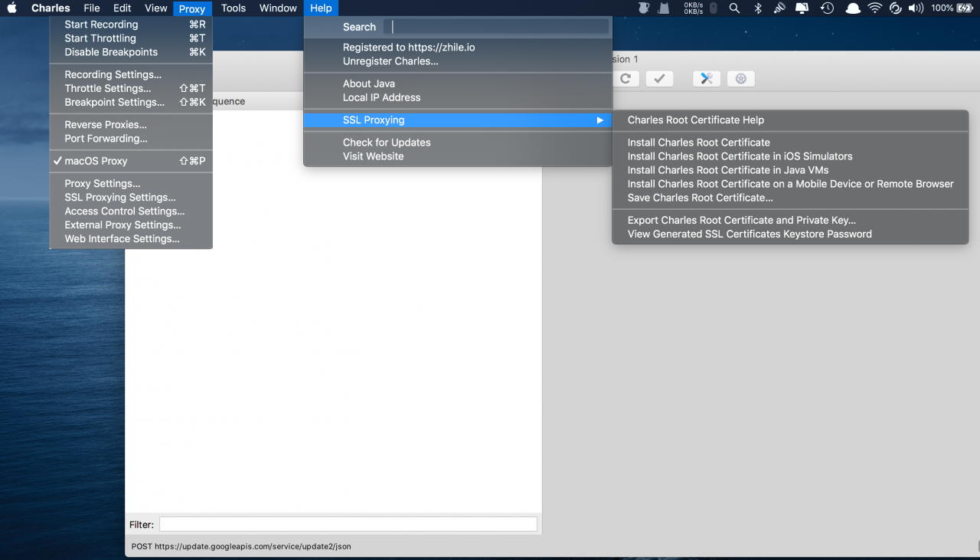Click the network speed 0KB/s indicator
The width and height of the screenshot is (980, 560).
[x=694, y=8]
